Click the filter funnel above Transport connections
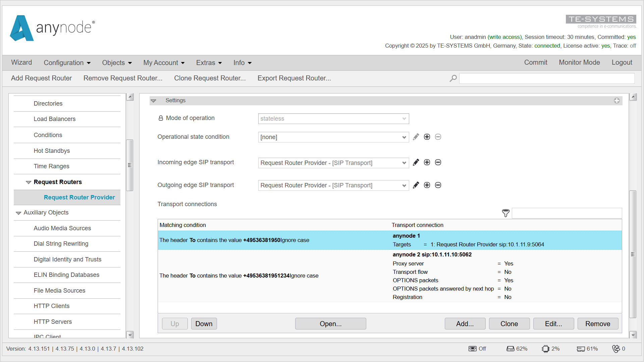Screen dimensions: 644x362 505,213
